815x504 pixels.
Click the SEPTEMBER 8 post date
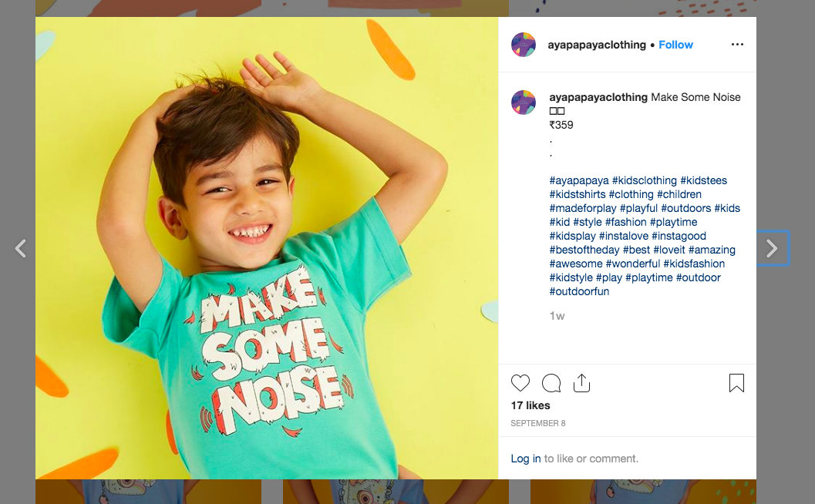[537, 423]
